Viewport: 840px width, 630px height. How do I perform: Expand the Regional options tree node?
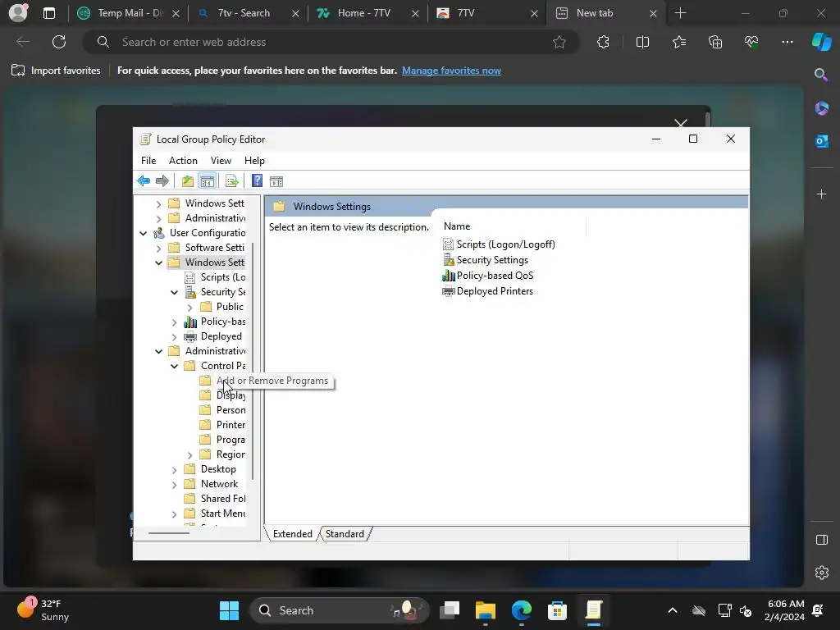[189, 454]
